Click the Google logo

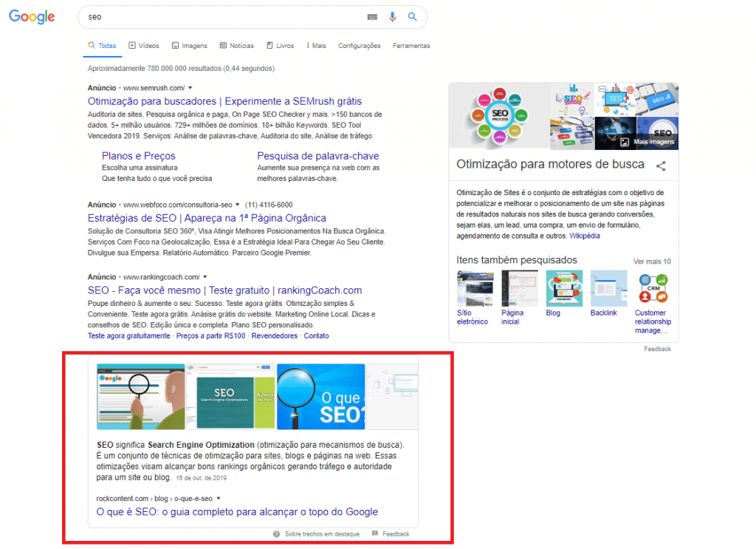(32, 17)
